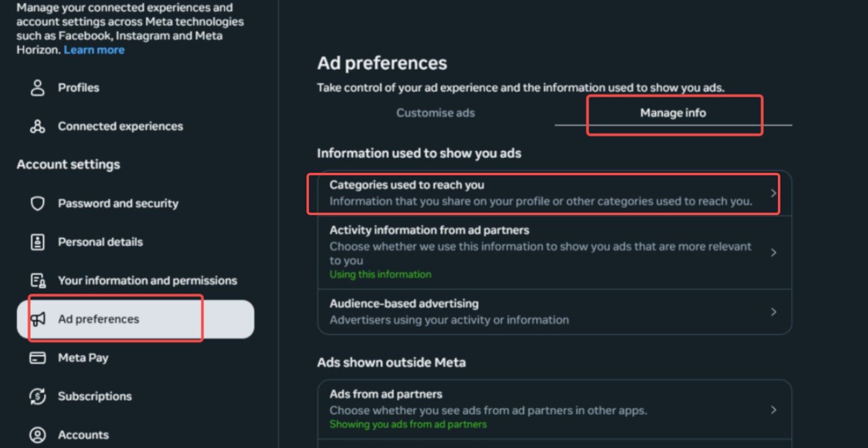Viewport: 868px width, 448px height.
Task: Go to Connected experiences label
Action: (120, 126)
